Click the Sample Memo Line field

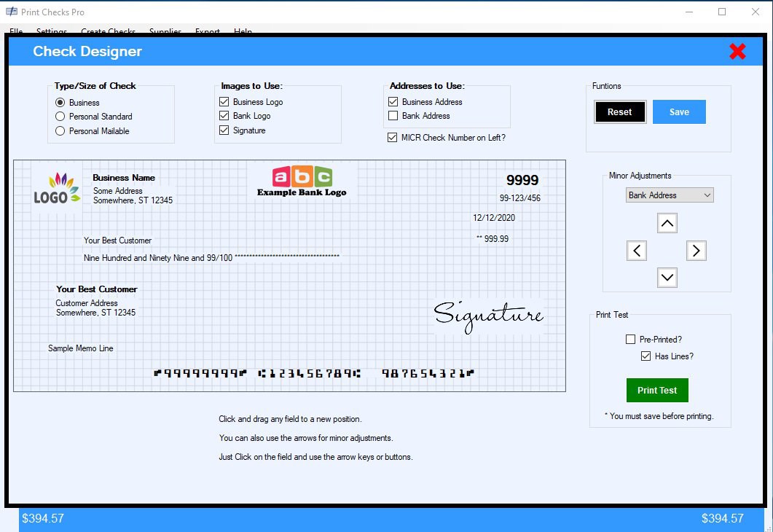click(80, 348)
